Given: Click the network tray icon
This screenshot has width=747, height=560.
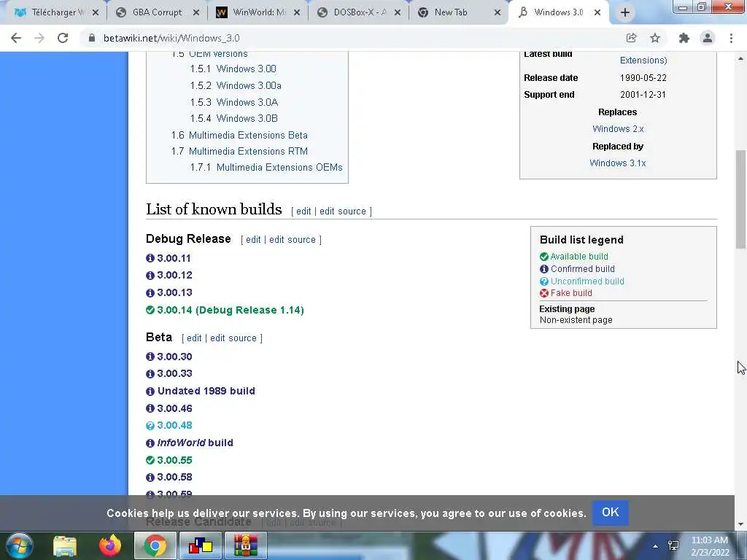Looking at the screenshot, I should 673,545.
